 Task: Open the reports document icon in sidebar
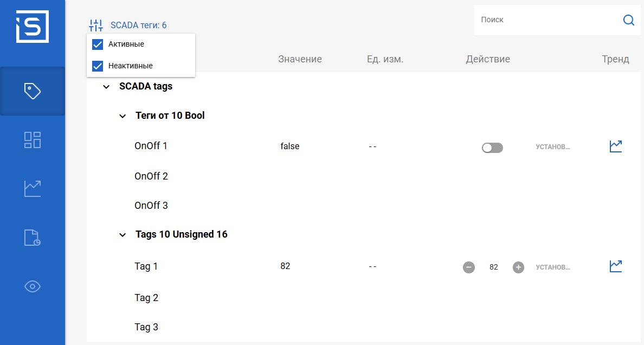(x=33, y=238)
